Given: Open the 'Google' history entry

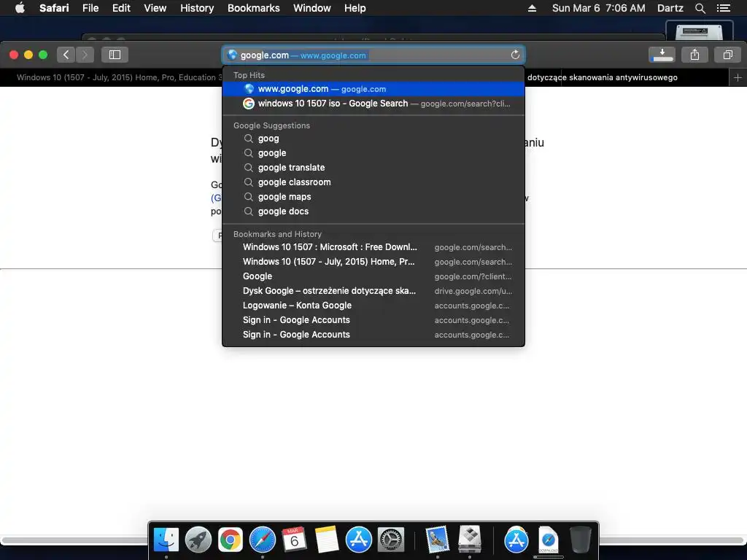Looking at the screenshot, I should click(373, 276).
